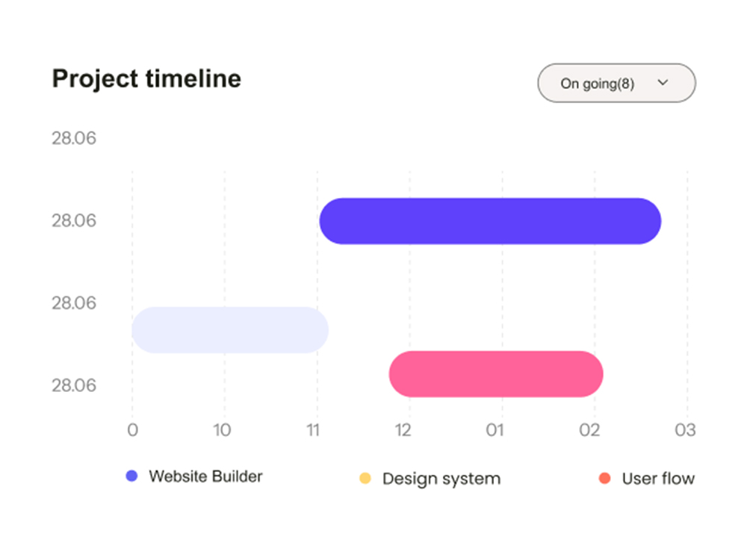
Task: Click the 12 axis label below the chart
Action: [403, 430]
